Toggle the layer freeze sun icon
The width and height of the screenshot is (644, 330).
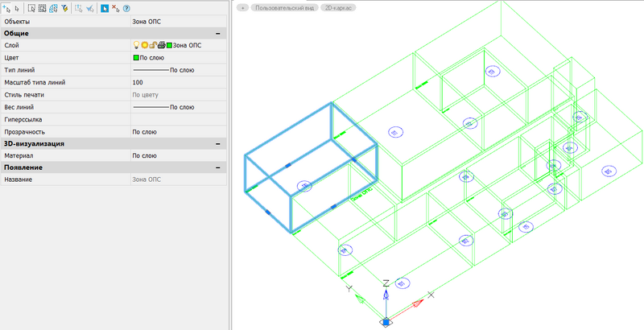coord(145,45)
